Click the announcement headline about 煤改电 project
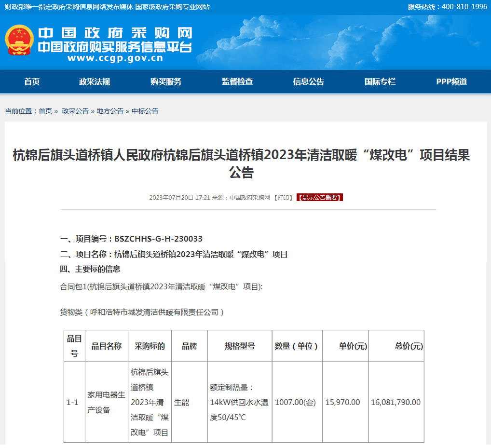 click(x=241, y=163)
